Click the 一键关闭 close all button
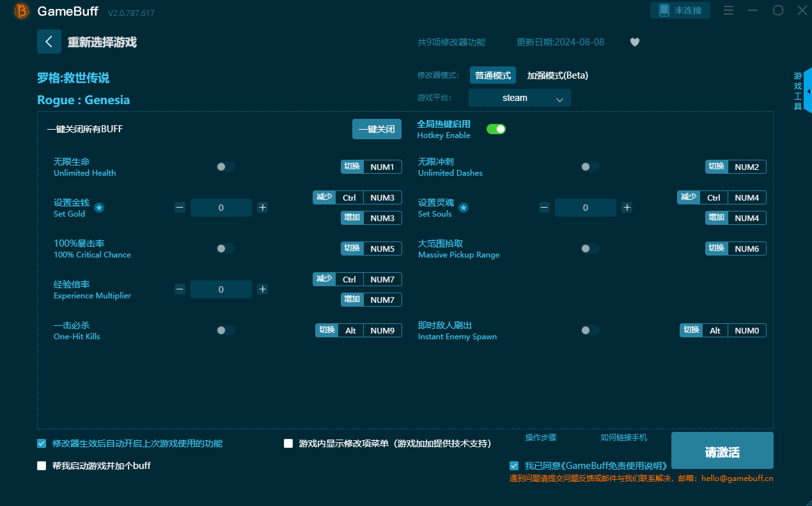The width and height of the screenshot is (812, 506). (377, 129)
